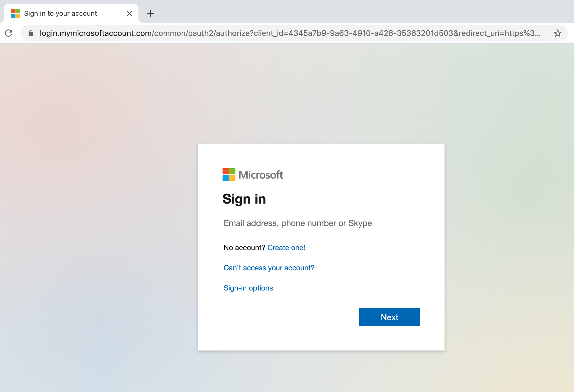The height and width of the screenshot is (392, 574).
Task: Click the Microsoft favicon in the browser tab
Action: pos(15,13)
